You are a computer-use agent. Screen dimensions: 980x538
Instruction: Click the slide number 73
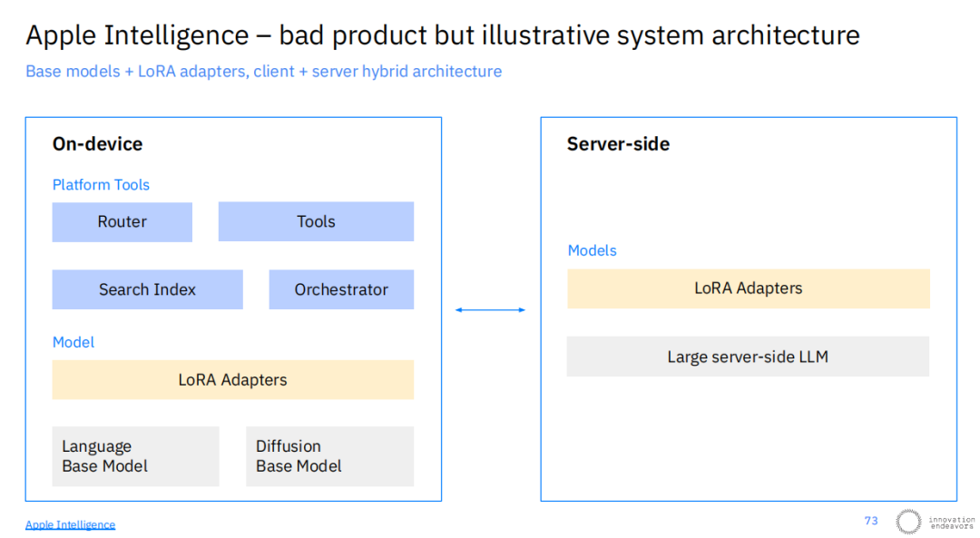coord(871,521)
